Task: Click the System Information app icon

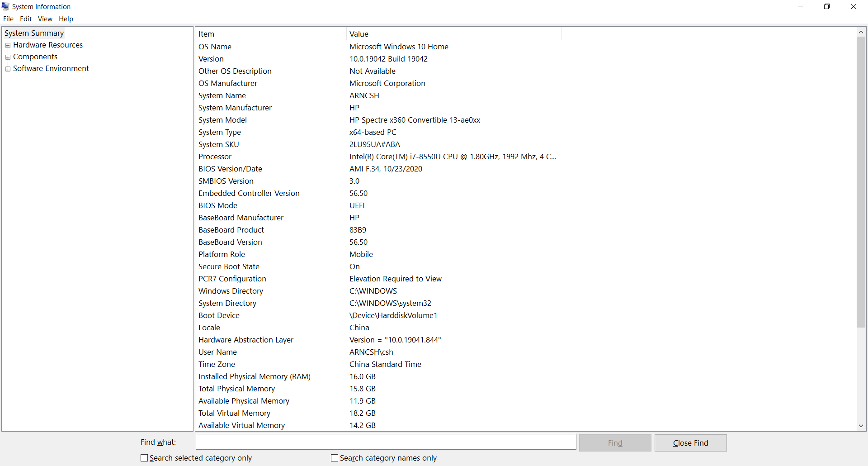Action: (5, 6)
